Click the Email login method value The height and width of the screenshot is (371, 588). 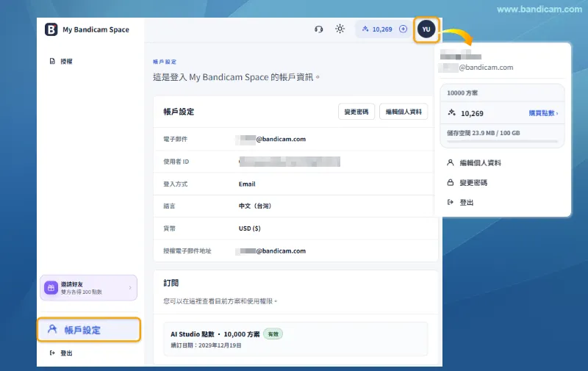point(247,184)
